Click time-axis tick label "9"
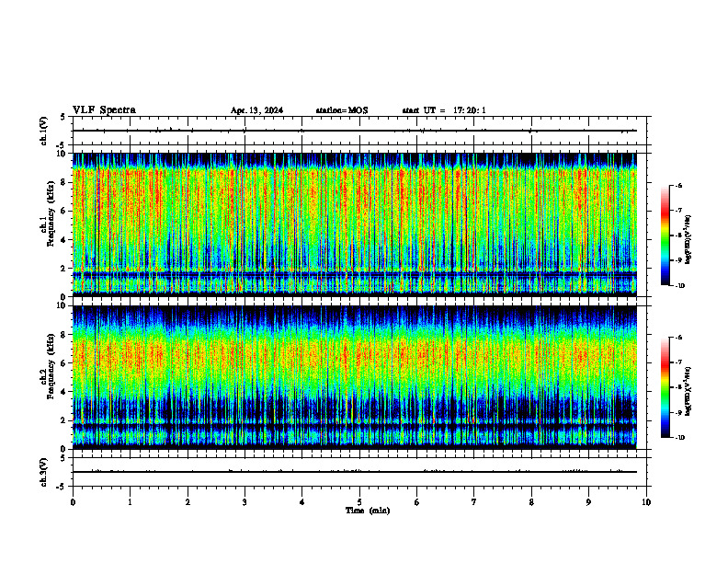Viewport: 728px width, 563px height. [588, 502]
